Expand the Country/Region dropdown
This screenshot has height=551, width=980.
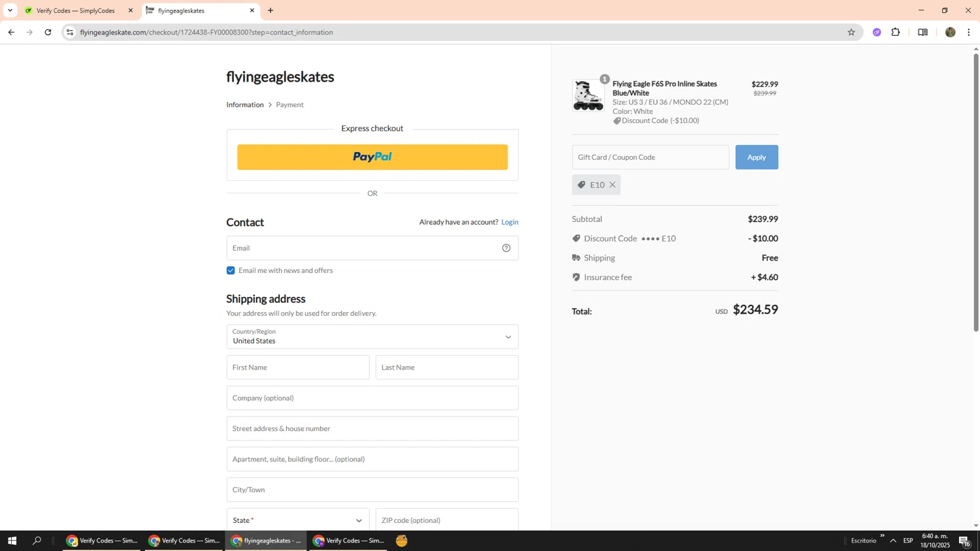click(372, 337)
